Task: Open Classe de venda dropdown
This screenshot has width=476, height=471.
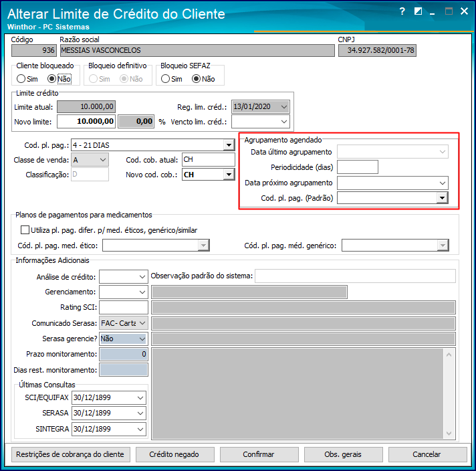Action: (x=103, y=160)
